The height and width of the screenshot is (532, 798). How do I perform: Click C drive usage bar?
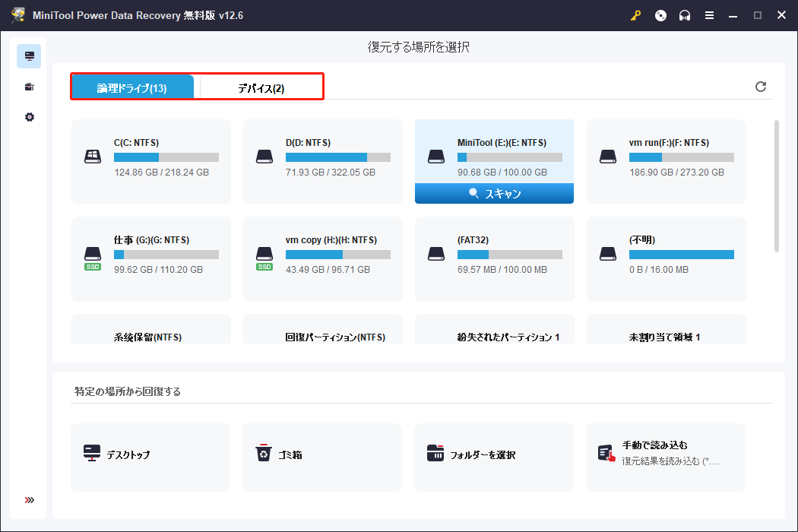click(x=166, y=157)
